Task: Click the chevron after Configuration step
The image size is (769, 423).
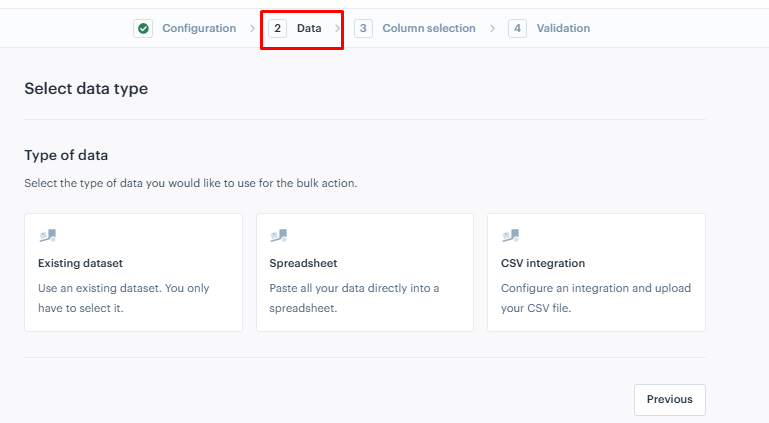Action: [252, 28]
